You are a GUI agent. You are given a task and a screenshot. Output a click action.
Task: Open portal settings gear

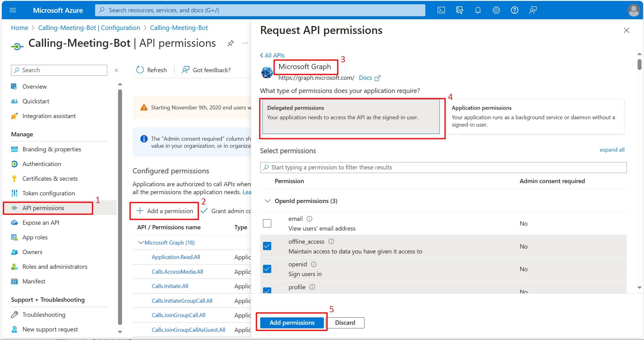[496, 10]
